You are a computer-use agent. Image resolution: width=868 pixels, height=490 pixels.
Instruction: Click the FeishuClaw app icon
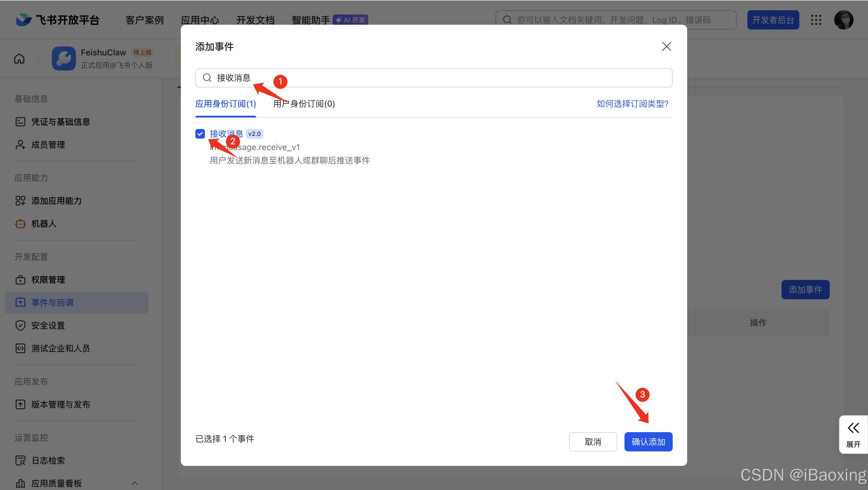[x=64, y=58]
